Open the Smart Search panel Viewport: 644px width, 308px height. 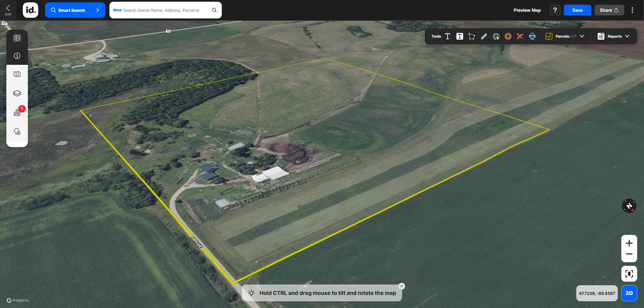[75, 10]
